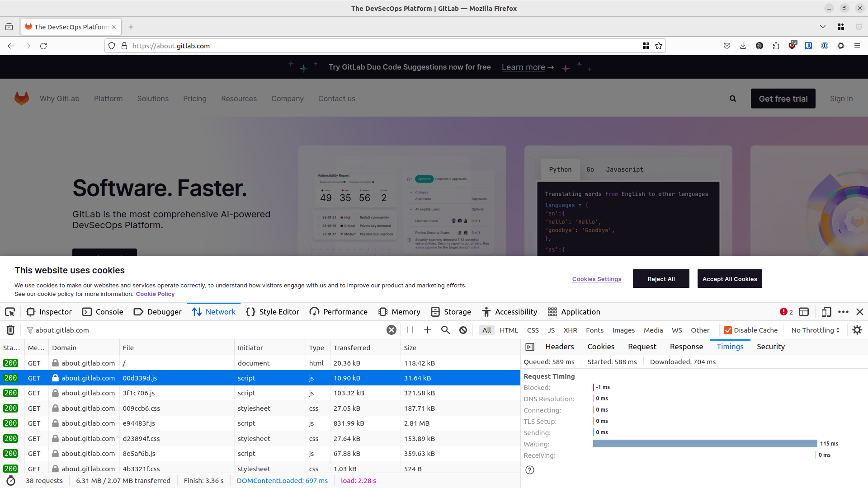The image size is (868, 488).
Task: Open the No Throttling dropdown
Action: 816,330
